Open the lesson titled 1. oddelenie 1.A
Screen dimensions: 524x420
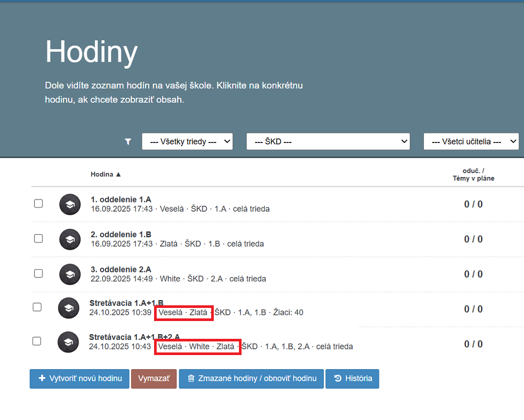[121, 200]
